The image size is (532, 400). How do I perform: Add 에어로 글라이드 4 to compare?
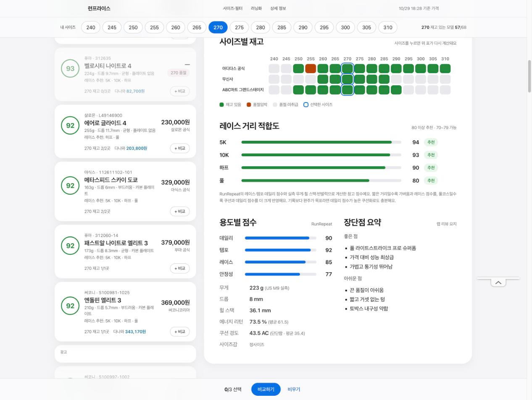pos(180,148)
